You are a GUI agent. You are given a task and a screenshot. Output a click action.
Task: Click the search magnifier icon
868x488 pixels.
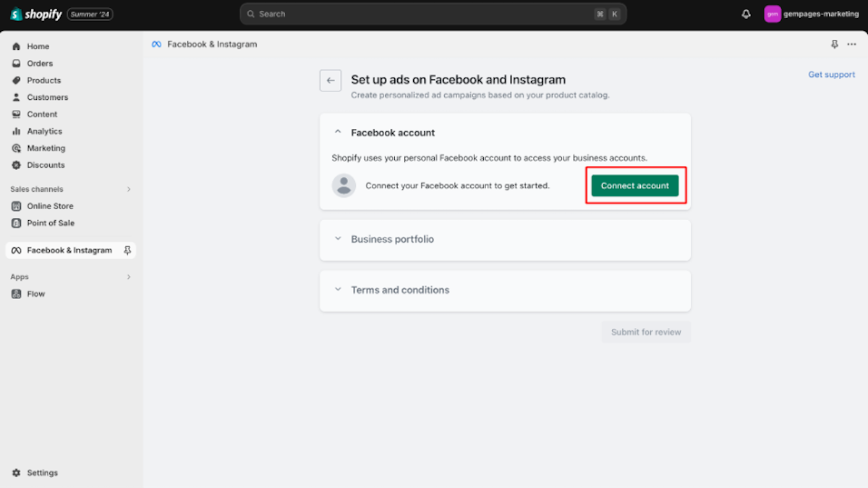point(251,14)
